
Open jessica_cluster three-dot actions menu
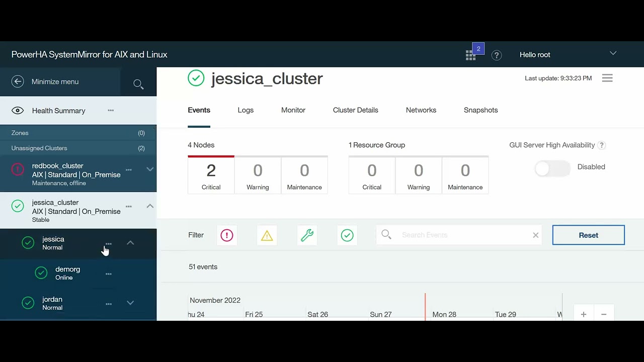[x=129, y=207]
